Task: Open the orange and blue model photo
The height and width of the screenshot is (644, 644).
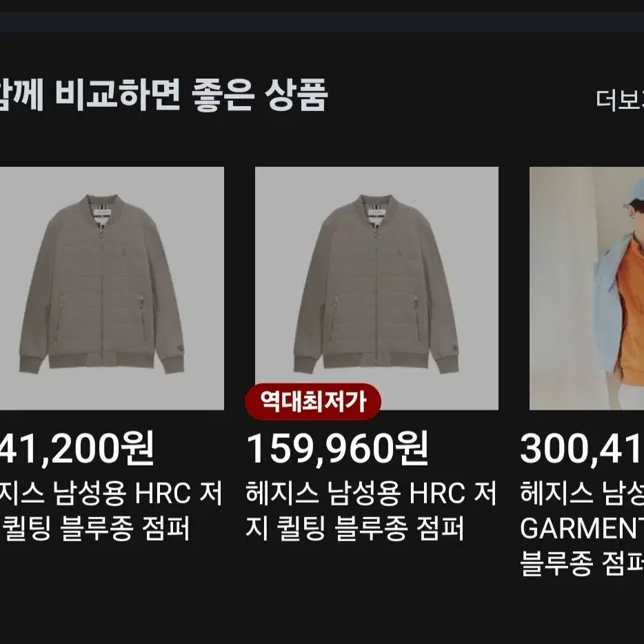Action: [x=587, y=288]
